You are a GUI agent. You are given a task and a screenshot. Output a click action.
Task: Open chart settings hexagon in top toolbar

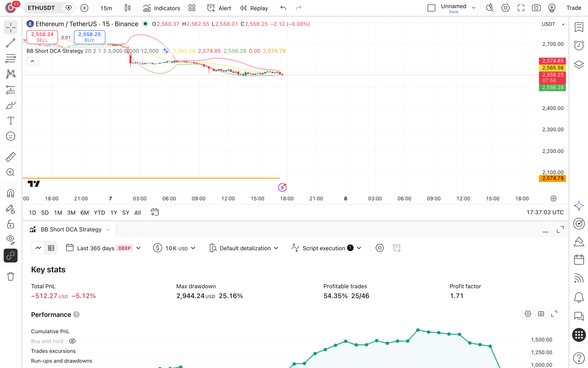click(x=505, y=8)
